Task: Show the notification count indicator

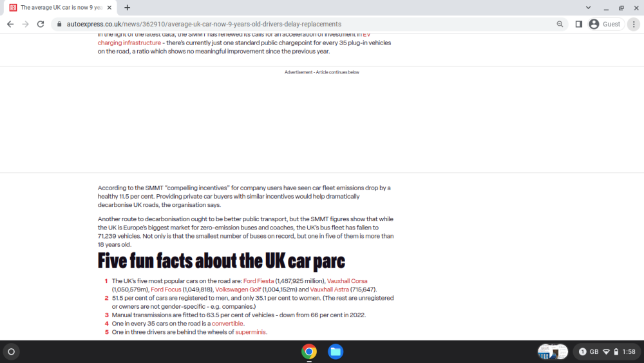Action: (x=582, y=352)
